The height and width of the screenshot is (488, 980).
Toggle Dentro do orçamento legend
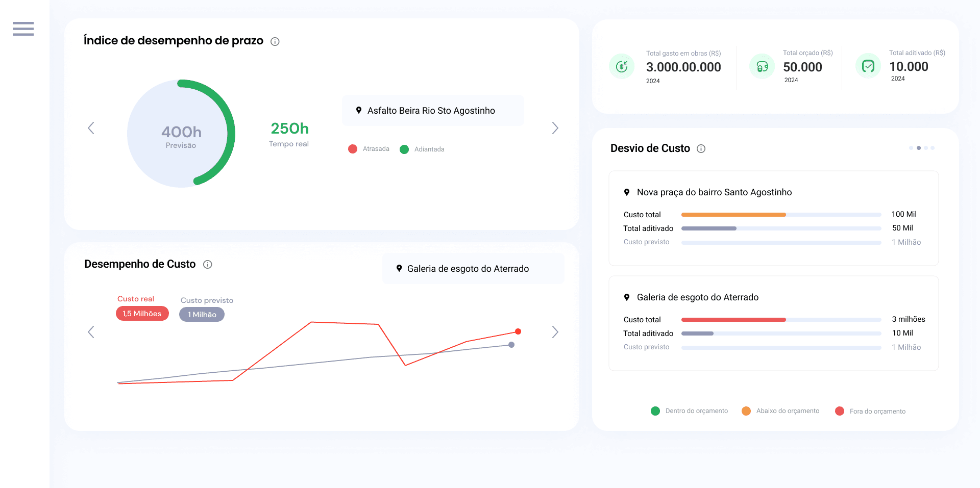690,411
